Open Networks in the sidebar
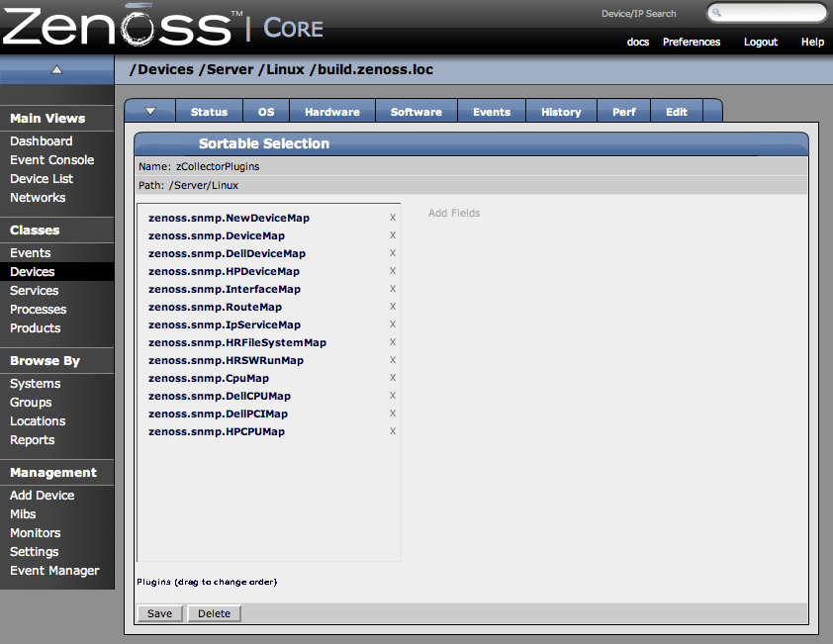The image size is (833, 644). pyautogui.click(x=38, y=198)
